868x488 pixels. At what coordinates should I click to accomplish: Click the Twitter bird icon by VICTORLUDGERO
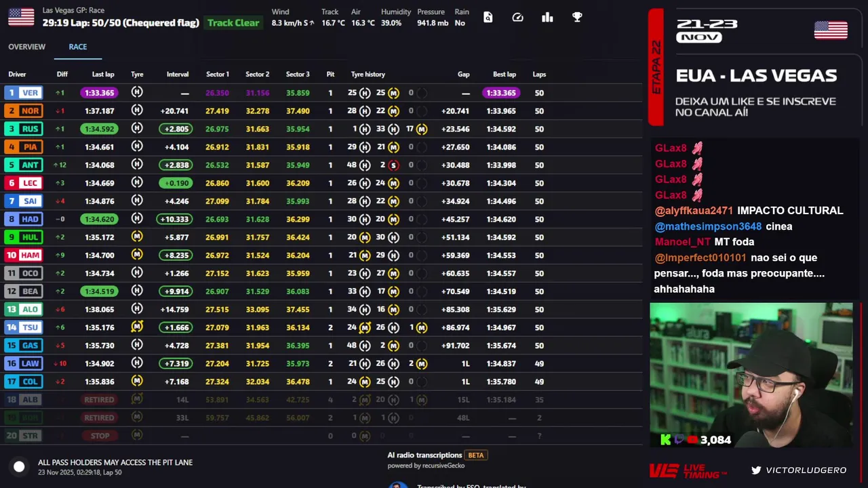(x=756, y=470)
